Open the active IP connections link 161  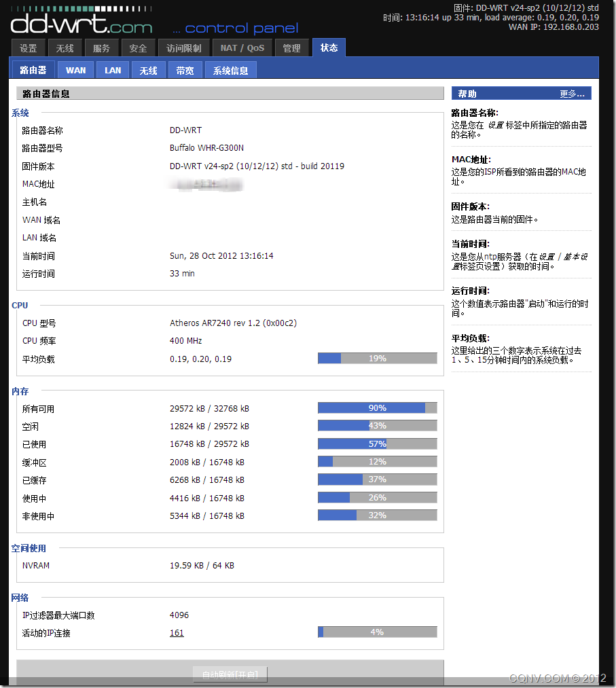coord(177,633)
